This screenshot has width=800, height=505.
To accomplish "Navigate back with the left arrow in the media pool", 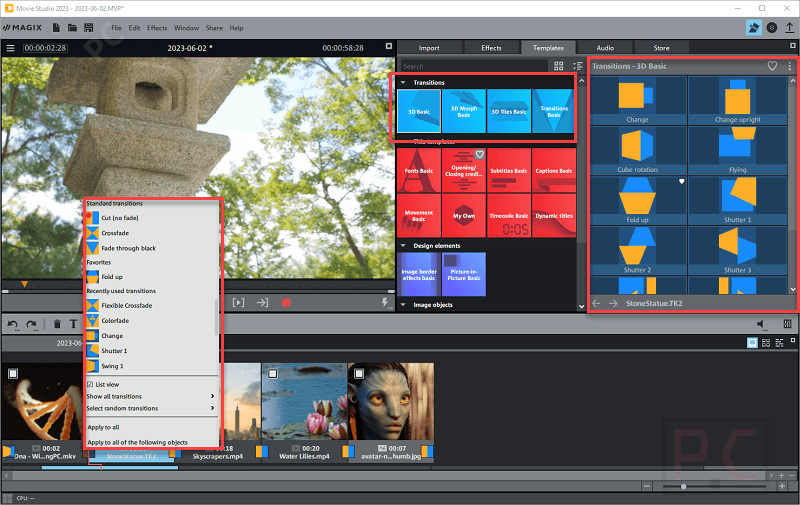I will [596, 303].
